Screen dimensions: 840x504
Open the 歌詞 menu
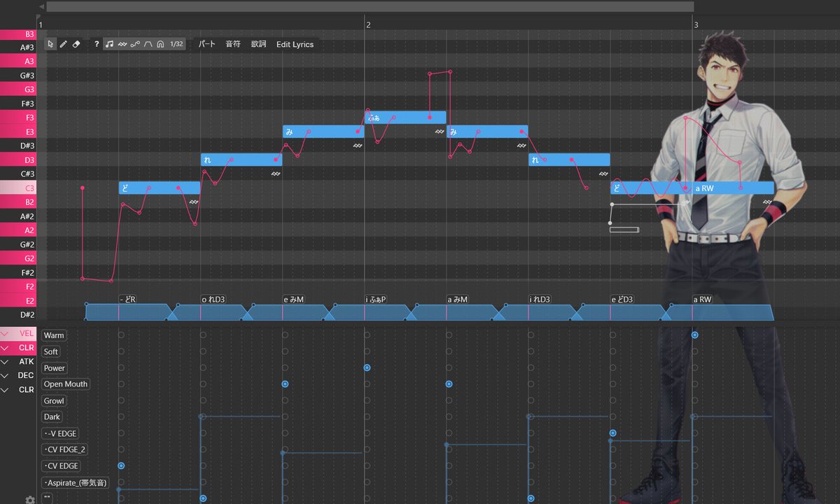pos(259,44)
